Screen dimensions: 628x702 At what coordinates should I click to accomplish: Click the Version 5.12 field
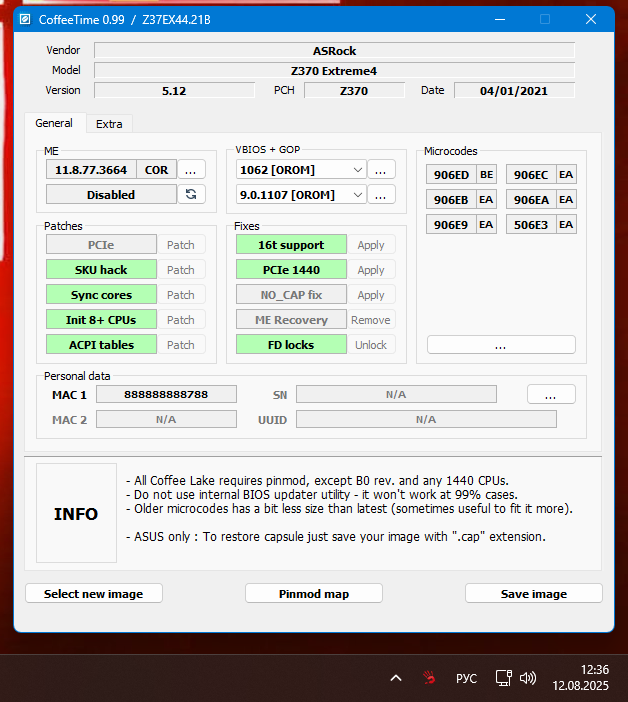coord(174,91)
